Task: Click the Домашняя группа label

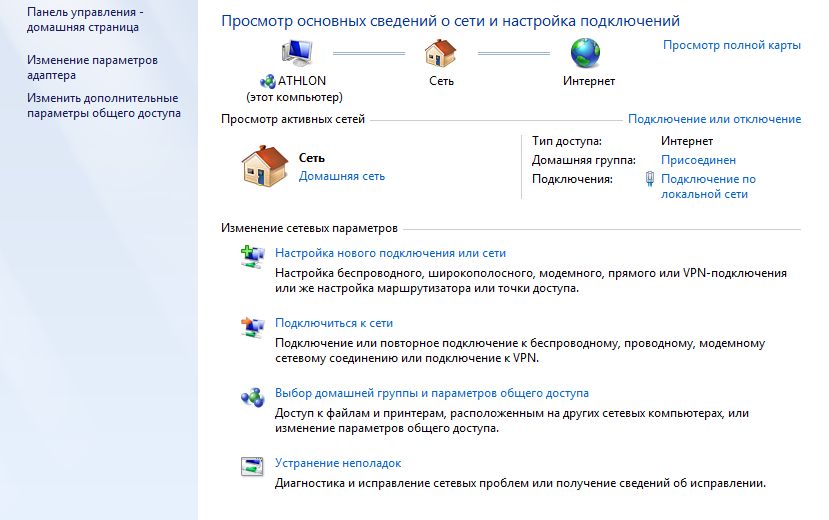Action: click(584, 160)
